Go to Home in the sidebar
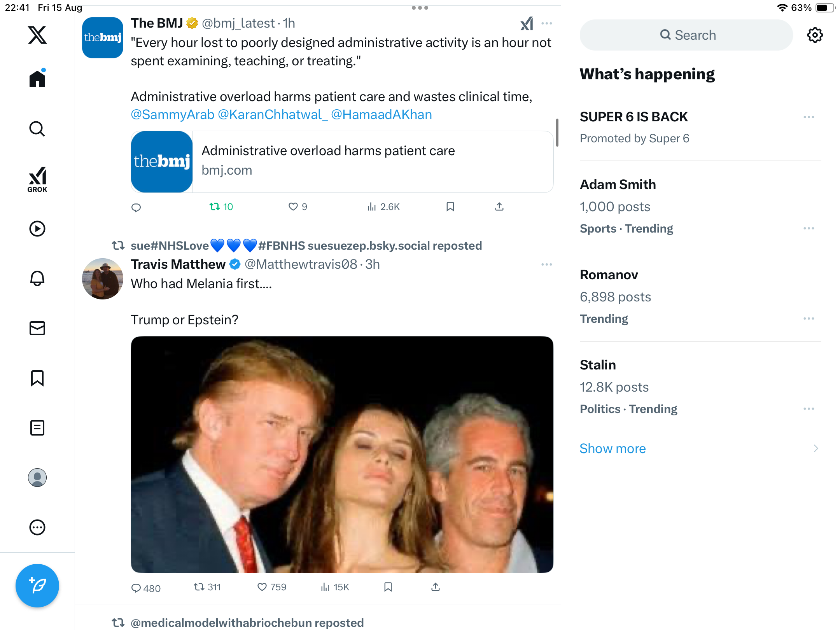Screen dimensions: 840x630 coord(37,79)
